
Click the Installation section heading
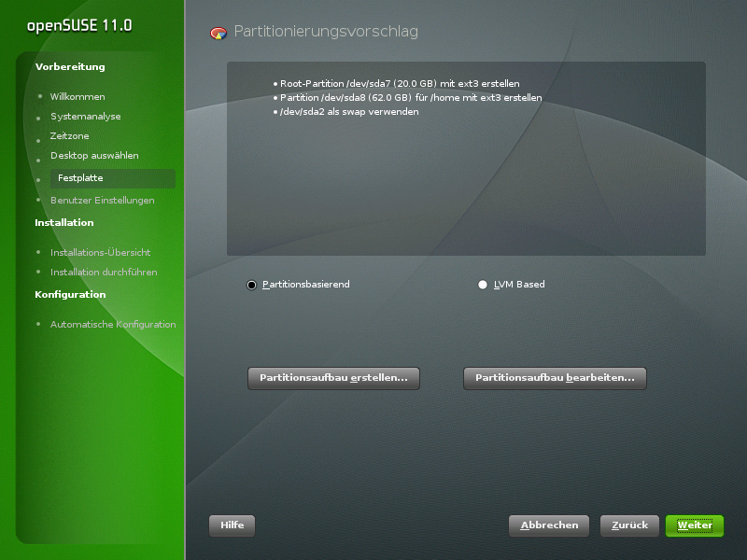tap(64, 222)
